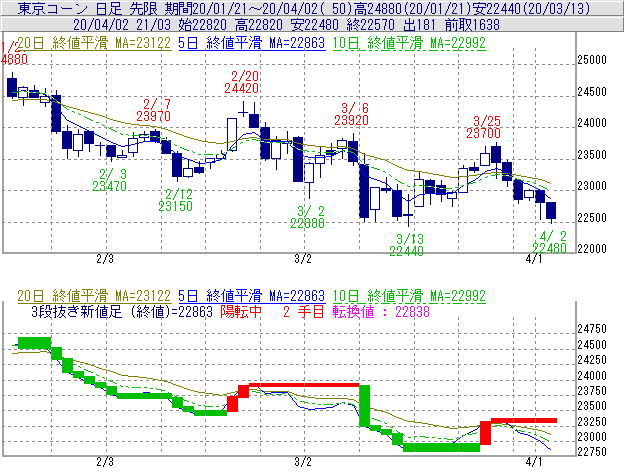The height and width of the screenshot is (474, 624).
Task: Click the 3/2 22880 low label
Action: point(308,217)
